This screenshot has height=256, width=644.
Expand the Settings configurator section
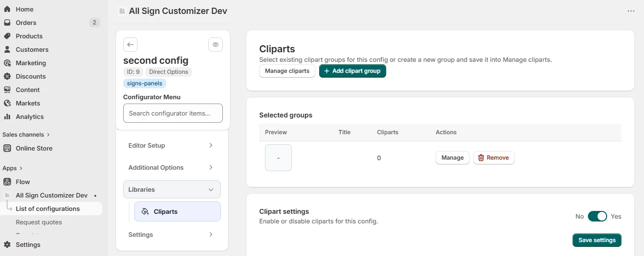[x=172, y=234]
